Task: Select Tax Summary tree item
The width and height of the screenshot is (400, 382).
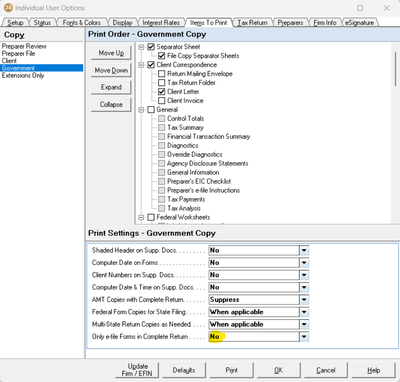Action: pyautogui.click(x=185, y=128)
